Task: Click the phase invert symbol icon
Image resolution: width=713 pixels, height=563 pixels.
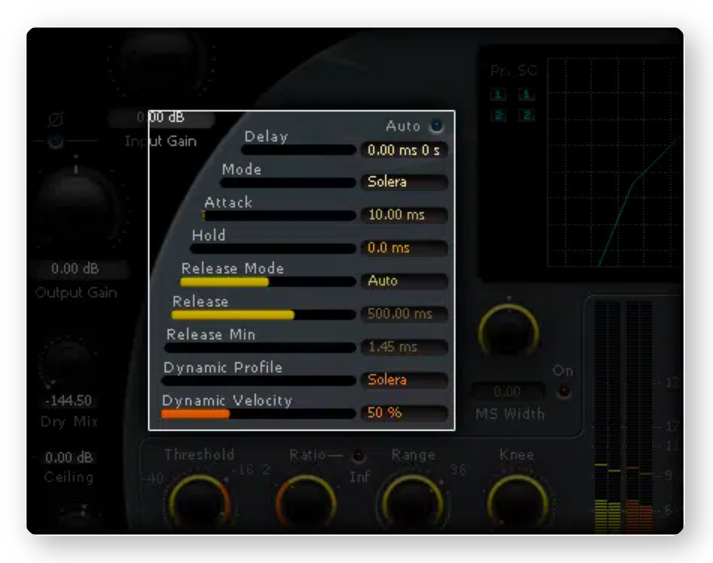Action: click(55, 120)
